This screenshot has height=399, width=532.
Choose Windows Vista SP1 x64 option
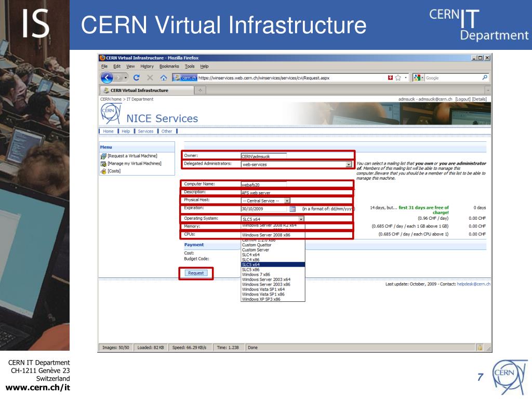[263, 289]
